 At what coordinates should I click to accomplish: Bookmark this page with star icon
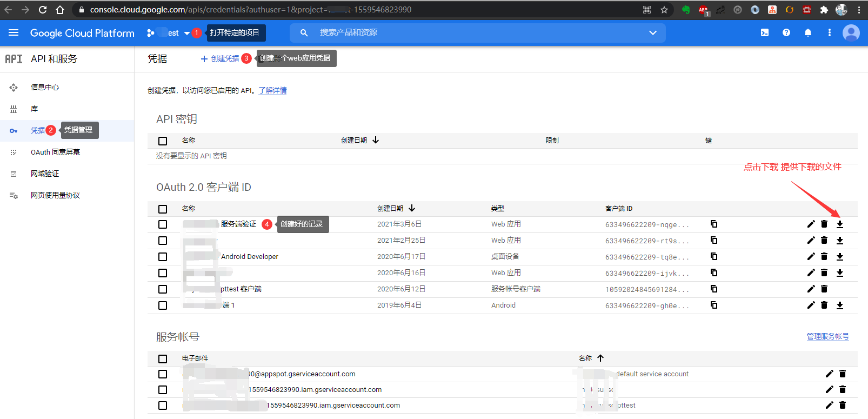(664, 10)
